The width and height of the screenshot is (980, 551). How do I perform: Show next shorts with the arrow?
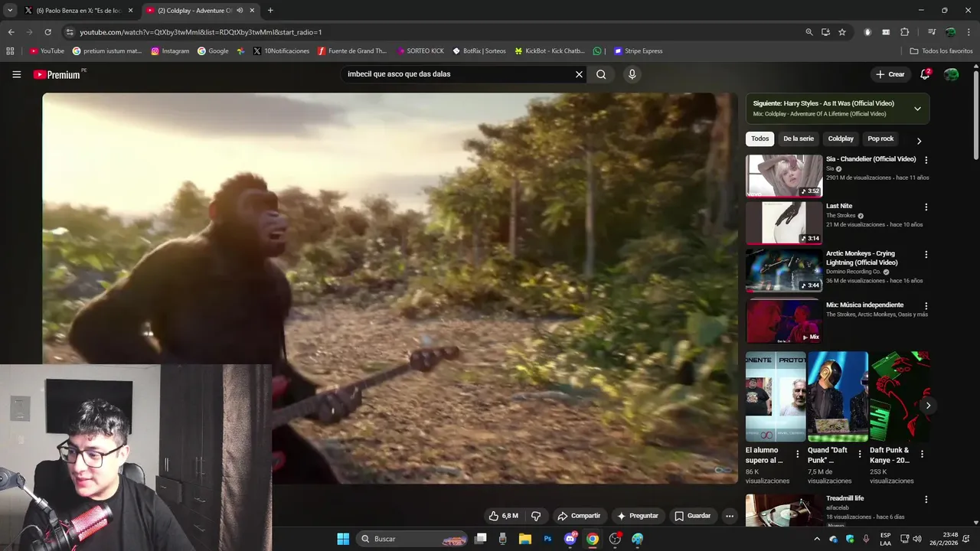tap(928, 406)
